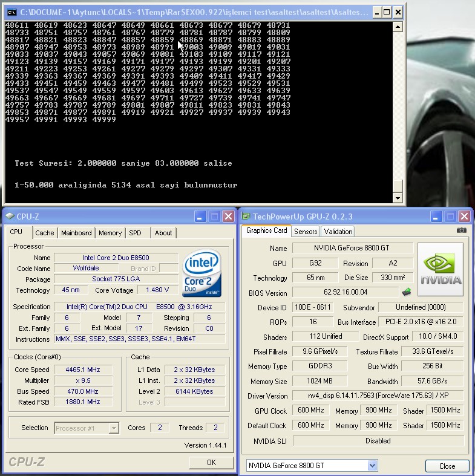Open the Memory tab in CPU-Z

[x=110, y=233]
